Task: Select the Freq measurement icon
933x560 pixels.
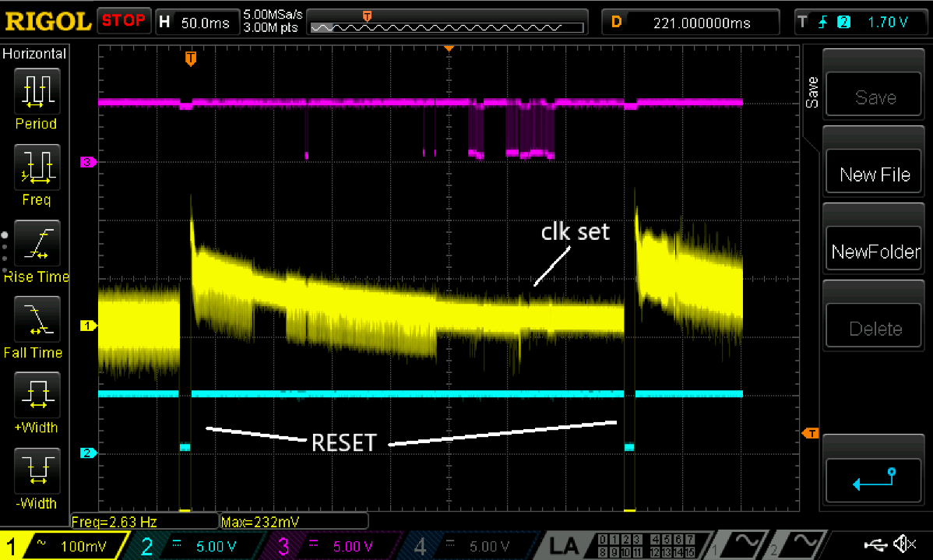Action: coord(37,167)
